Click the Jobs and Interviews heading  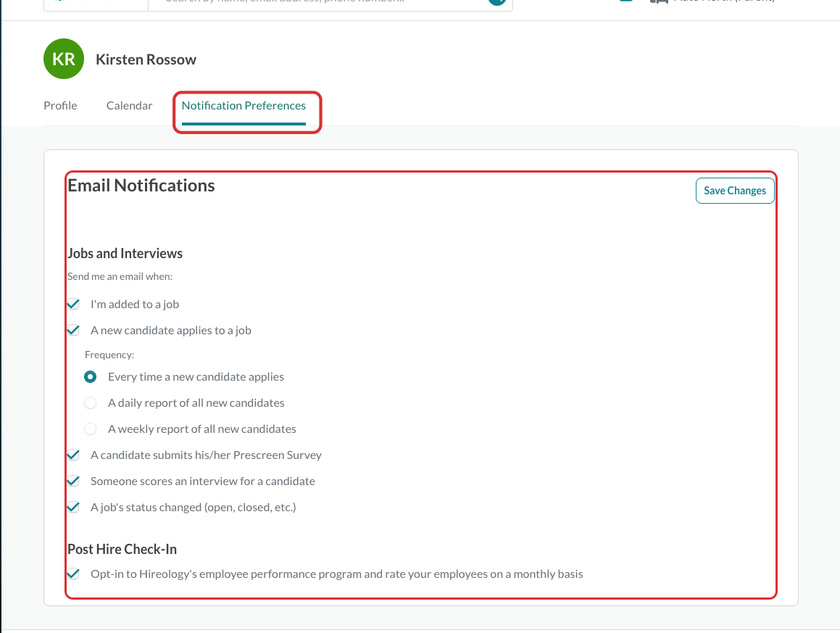[125, 253]
